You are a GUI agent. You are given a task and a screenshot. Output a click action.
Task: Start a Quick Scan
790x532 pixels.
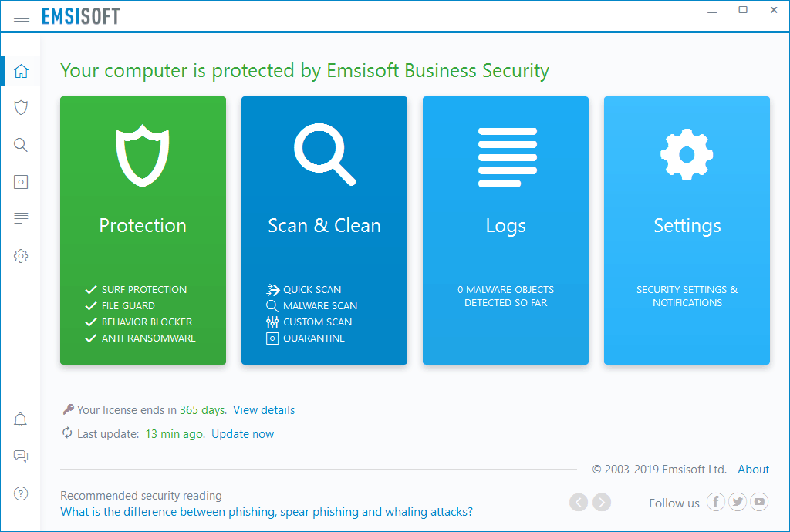click(312, 290)
